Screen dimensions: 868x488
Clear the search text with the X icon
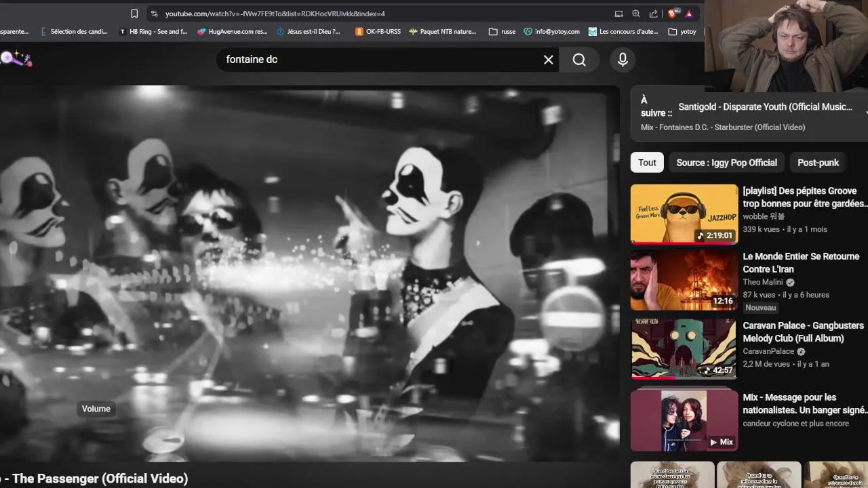point(549,60)
